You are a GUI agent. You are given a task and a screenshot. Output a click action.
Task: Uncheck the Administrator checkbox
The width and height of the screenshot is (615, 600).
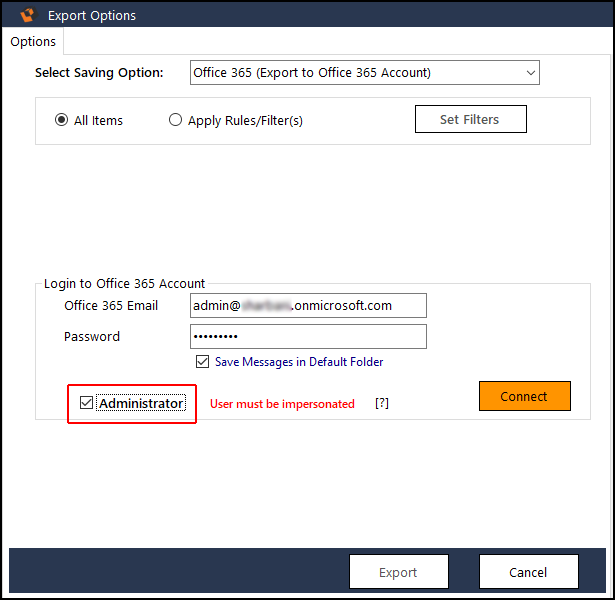(86, 403)
